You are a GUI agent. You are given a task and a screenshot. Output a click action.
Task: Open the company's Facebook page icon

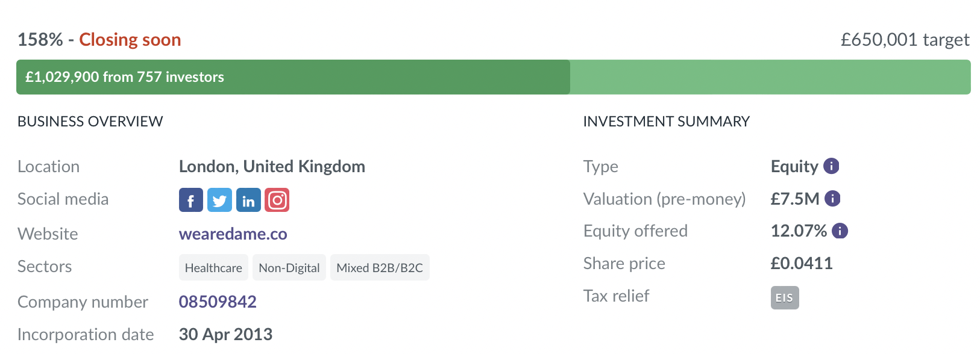pos(190,200)
